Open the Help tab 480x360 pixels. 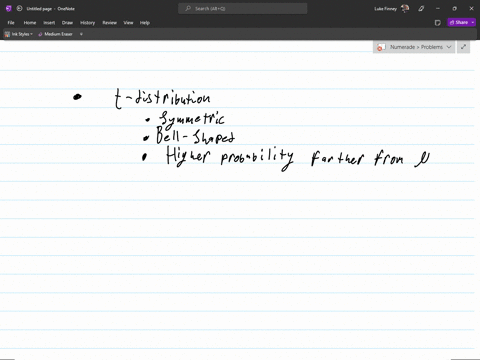[145, 23]
